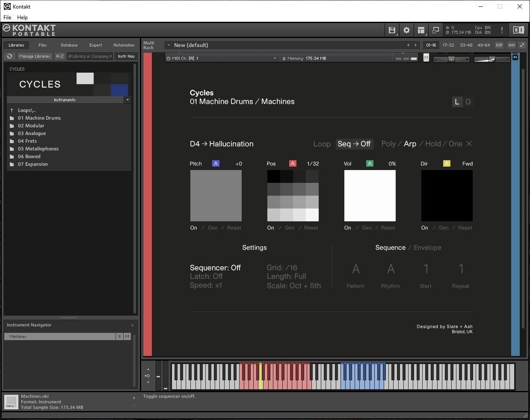Click the Instr Nav button
530x420 pixels.
pyautogui.click(x=126, y=56)
